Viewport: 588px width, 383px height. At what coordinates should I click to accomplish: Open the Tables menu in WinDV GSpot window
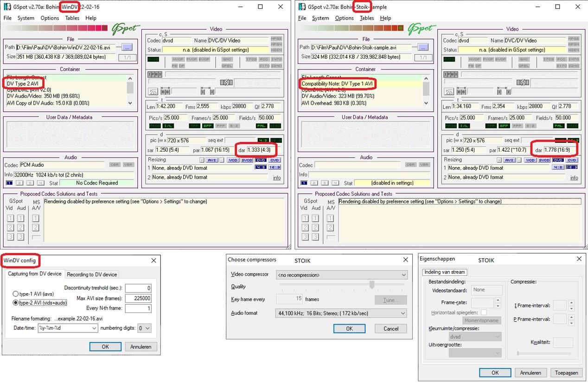(72, 18)
